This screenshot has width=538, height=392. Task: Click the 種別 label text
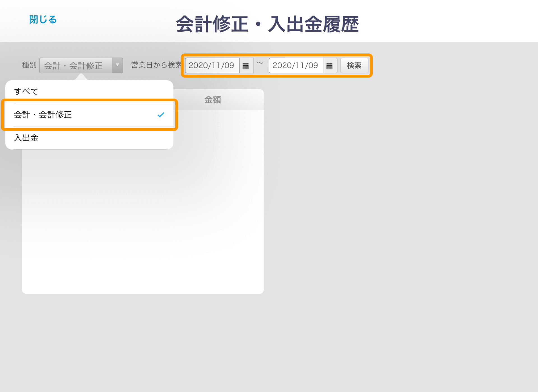[x=29, y=65]
